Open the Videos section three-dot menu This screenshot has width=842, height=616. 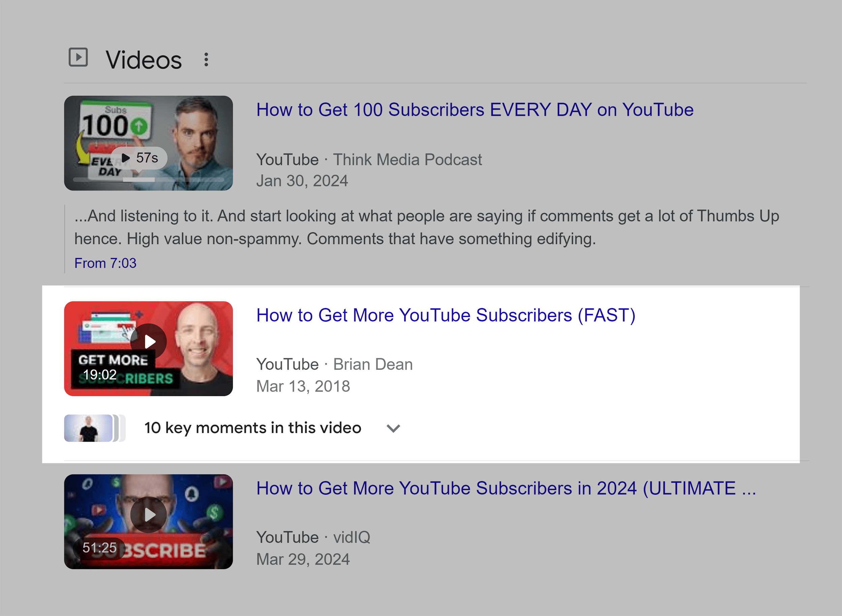(206, 60)
